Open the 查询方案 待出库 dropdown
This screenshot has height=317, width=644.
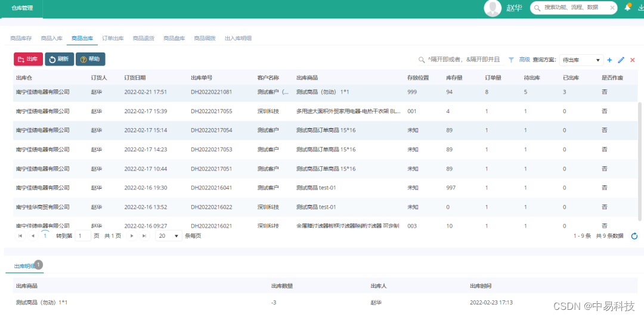(x=581, y=60)
